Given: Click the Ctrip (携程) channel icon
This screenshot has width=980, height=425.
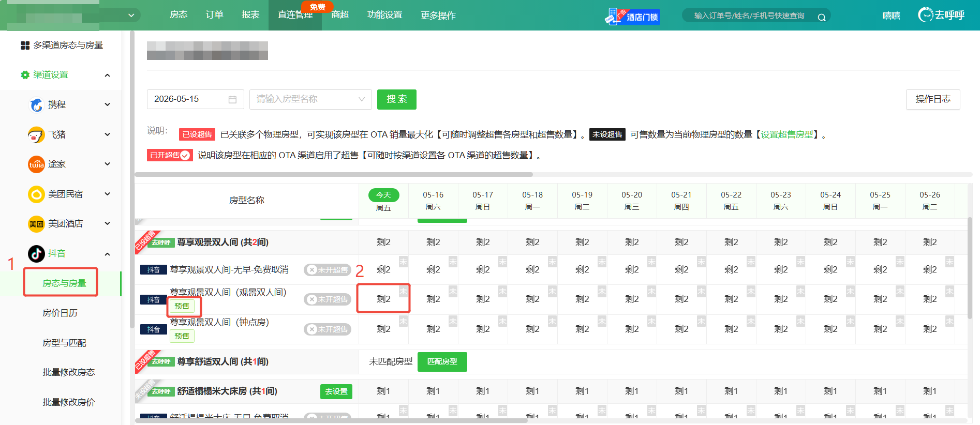Looking at the screenshot, I should tap(36, 104).
